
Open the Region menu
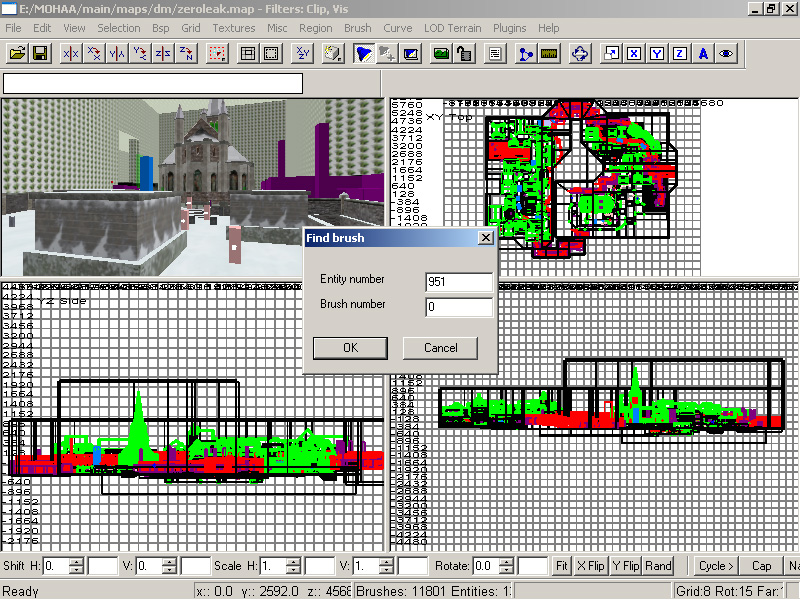click(316, 28)
